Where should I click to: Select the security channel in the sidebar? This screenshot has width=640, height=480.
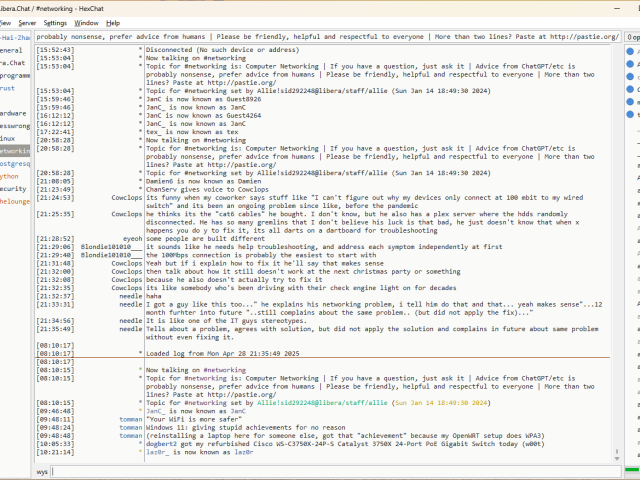coord(13,188)
